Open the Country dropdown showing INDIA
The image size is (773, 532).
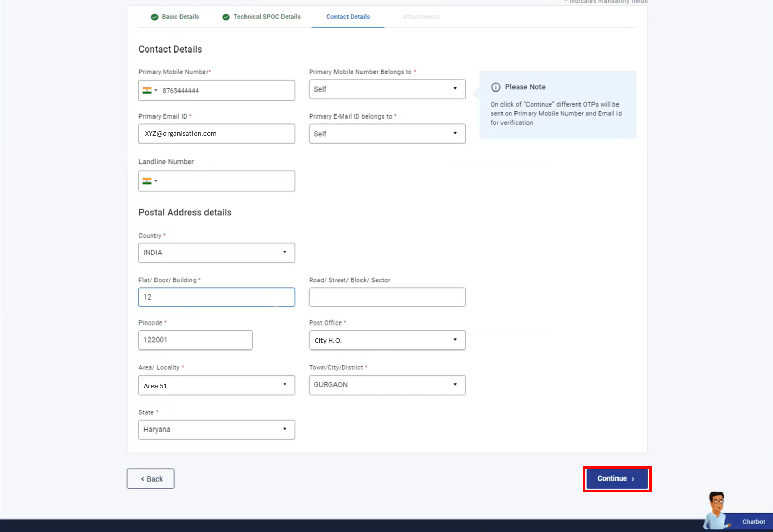pyautogui.click(x=217, y=253)
